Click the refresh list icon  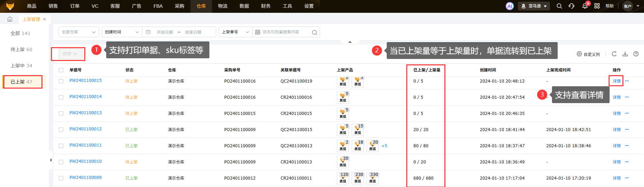[614, 54]
